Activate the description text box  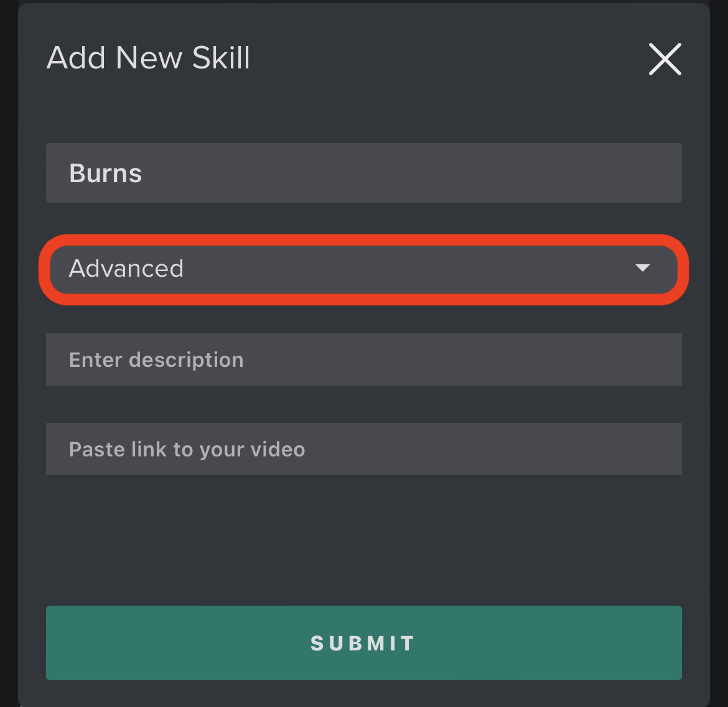click(x=363, y=359)
